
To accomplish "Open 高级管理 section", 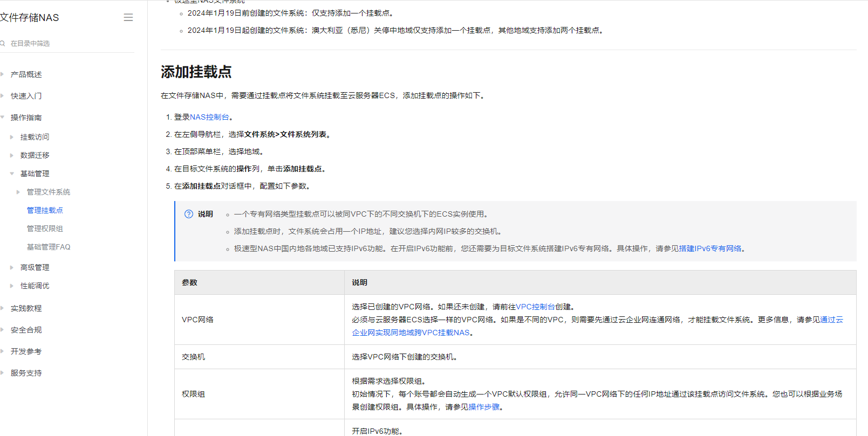I will [x=35, y=267].
